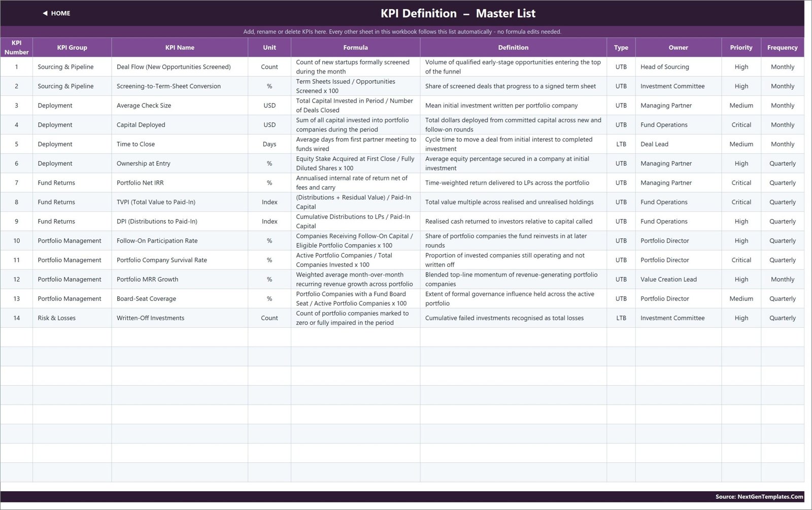Click the Head of Sourcing owner cell
Screen dimensions: 812x510
coord(679,67)
